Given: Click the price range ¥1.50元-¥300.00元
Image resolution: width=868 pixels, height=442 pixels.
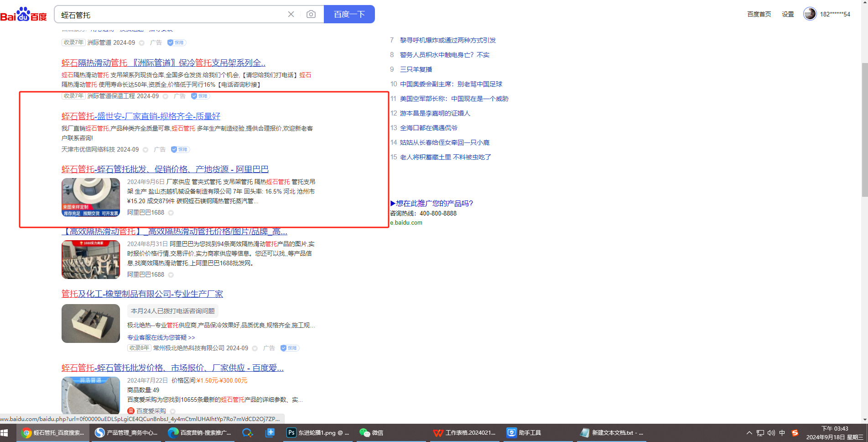Looking at the screenshot, I should 222,380.
